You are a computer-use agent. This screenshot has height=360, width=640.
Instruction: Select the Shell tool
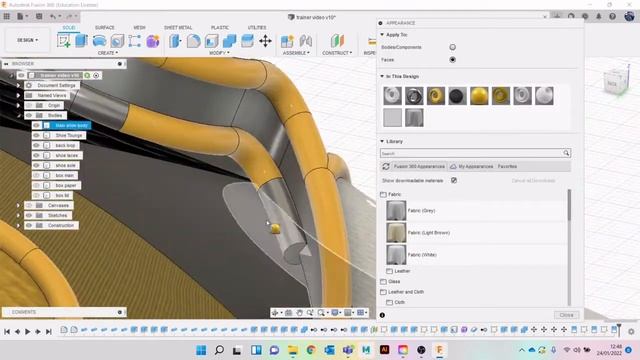point(211,41)
